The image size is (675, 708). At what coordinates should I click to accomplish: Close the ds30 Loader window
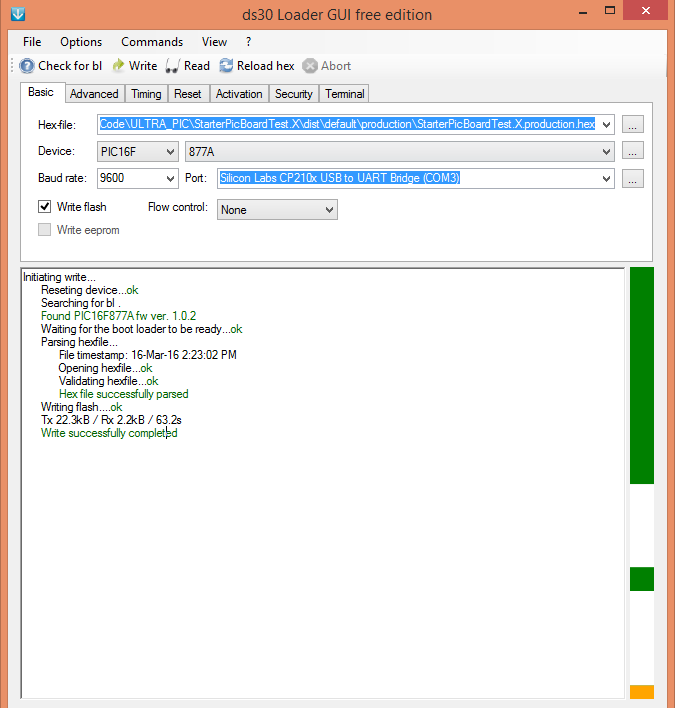click(x=646, y=10)
